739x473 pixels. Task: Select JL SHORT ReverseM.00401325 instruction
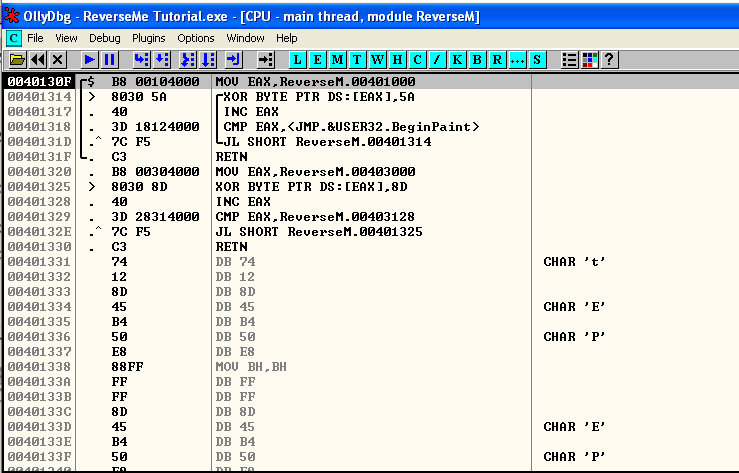pos(319,232)
